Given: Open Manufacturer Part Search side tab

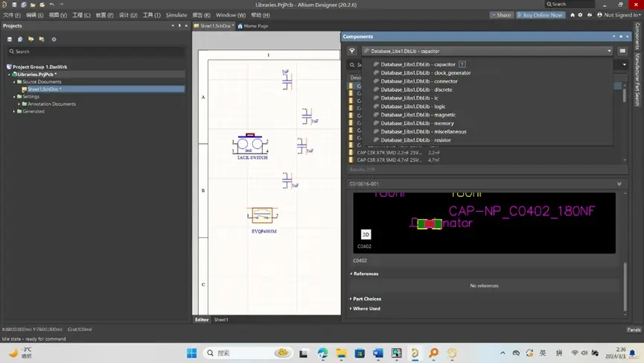Looking at the screenshot, I should (637, 79).
